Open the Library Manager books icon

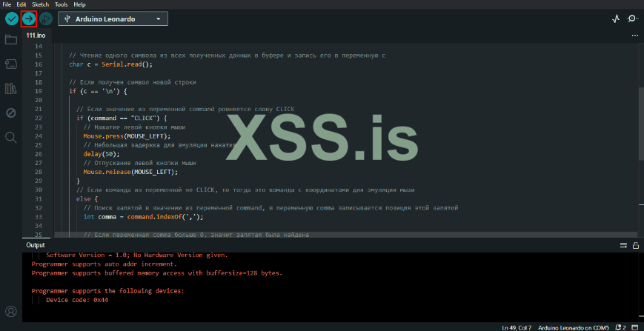coord(10,88)
